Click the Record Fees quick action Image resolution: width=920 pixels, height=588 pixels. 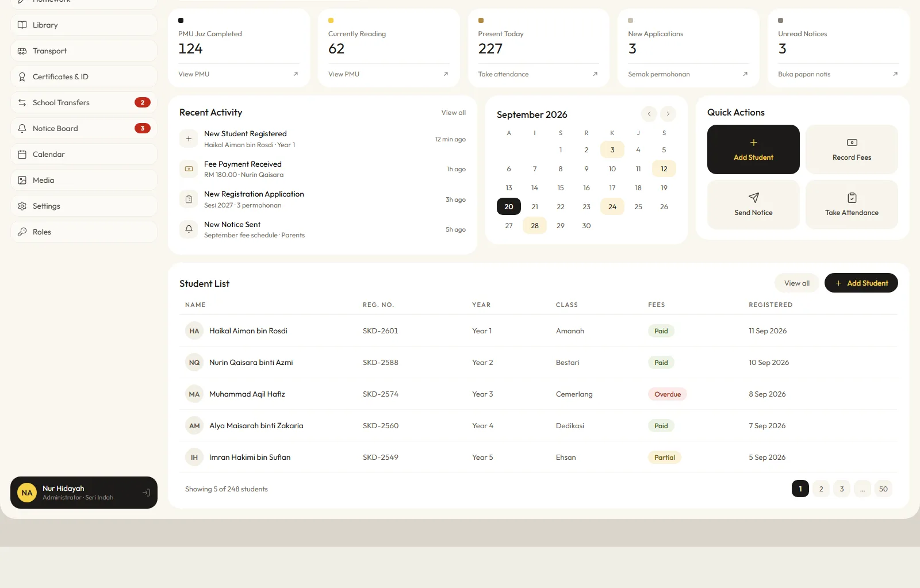click(x=852, y=149)
